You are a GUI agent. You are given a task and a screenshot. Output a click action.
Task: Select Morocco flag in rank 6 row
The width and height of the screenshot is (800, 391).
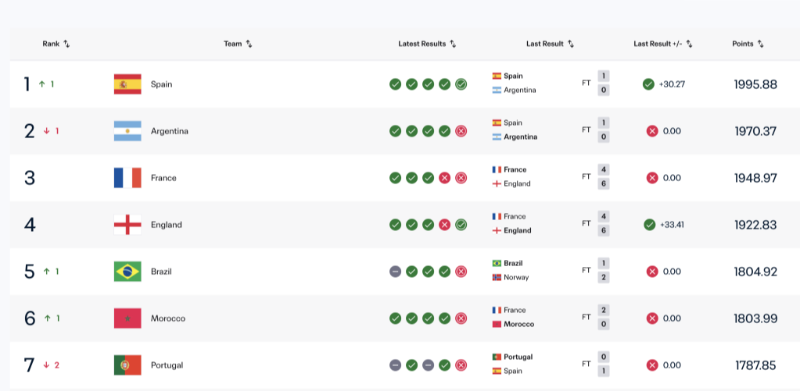pyautogui.click(x=128, y=319)
